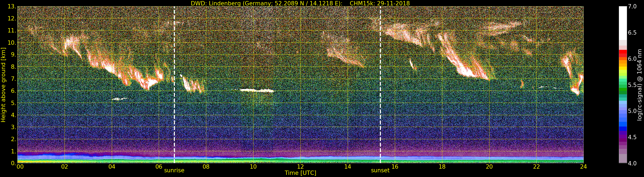The height and width of the screenshot is (177, 644).
Task: Click the '22' time axis tick label
Action: tap(536, 167)
